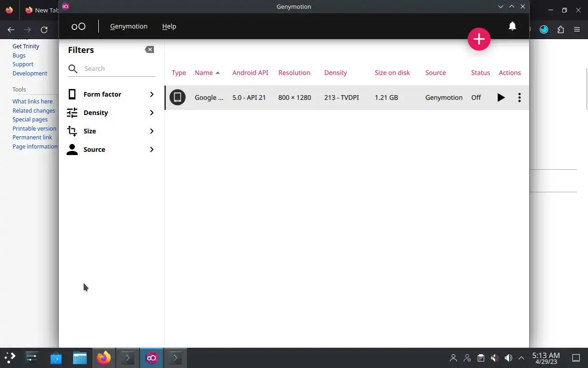
Task: Click the Form factor phone icon
Action: (x=72, y=94)
